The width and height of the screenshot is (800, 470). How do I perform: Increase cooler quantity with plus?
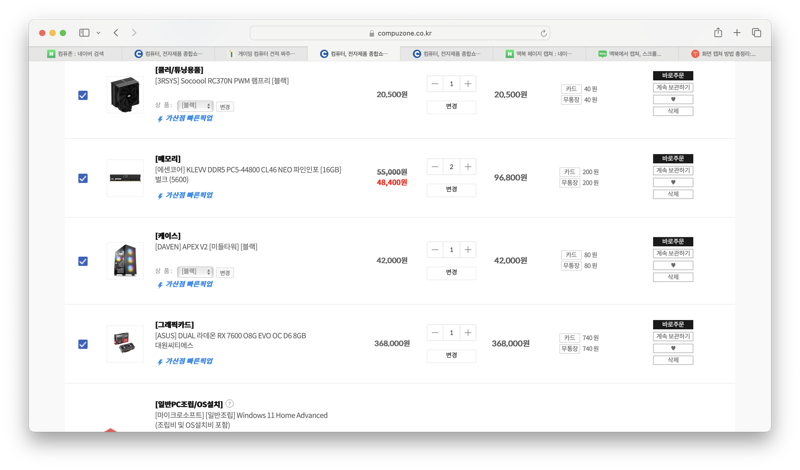(468, 84)
